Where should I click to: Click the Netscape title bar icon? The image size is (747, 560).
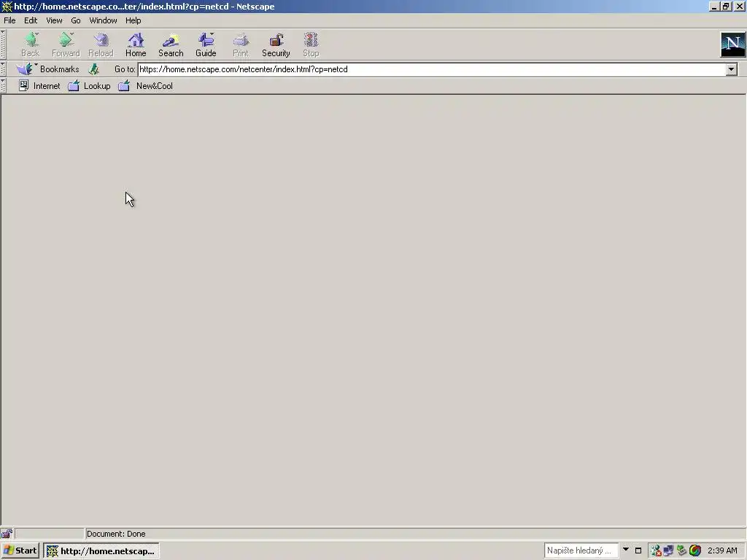[x=7, y=7]
